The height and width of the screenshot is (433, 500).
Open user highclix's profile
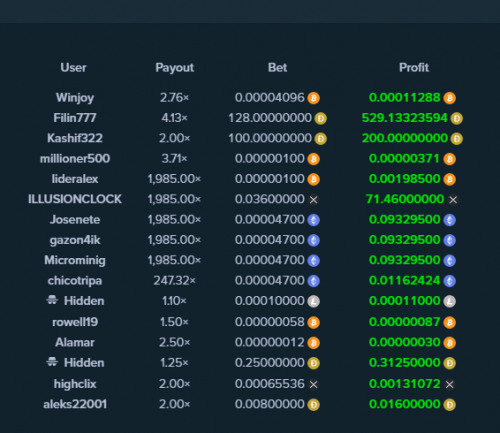[x=75, y=384]
